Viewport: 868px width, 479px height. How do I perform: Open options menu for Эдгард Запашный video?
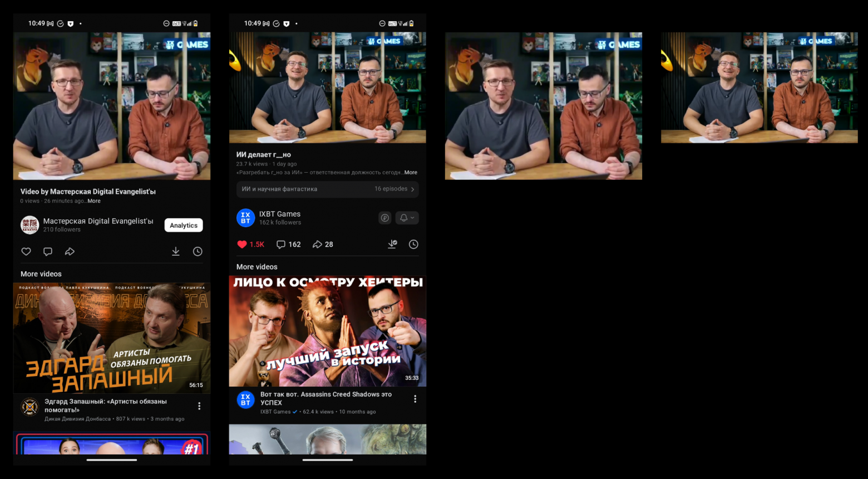click(x=199, y=406)
